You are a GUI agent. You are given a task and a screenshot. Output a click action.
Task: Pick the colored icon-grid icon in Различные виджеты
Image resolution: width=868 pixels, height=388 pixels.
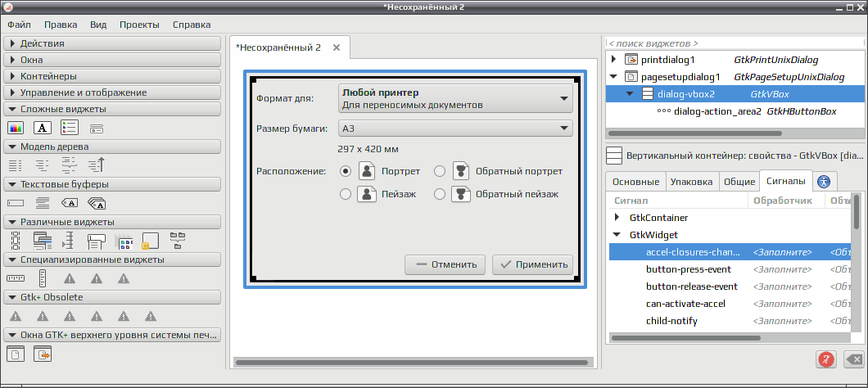(124, 240)
